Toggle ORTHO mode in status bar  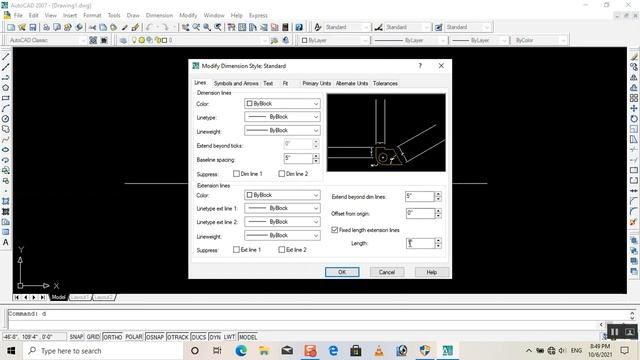tap(112, 337)
